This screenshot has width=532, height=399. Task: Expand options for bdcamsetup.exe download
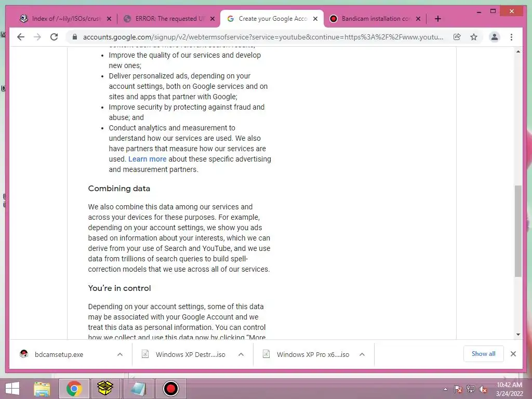pos(120,354)
